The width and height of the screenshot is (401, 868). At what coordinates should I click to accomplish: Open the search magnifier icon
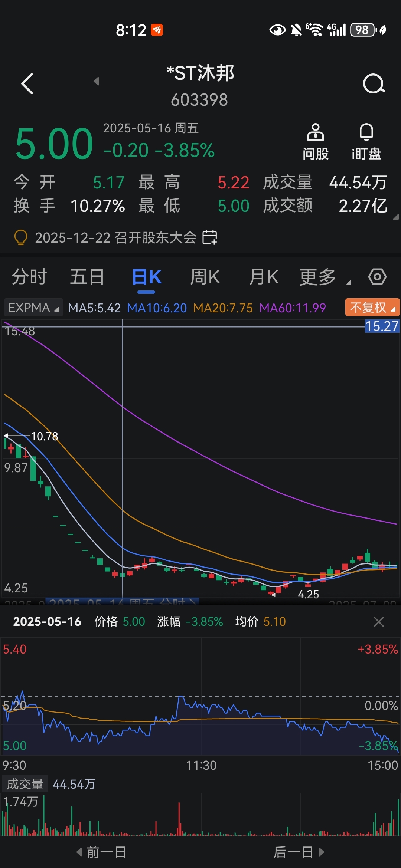point(374,83)
